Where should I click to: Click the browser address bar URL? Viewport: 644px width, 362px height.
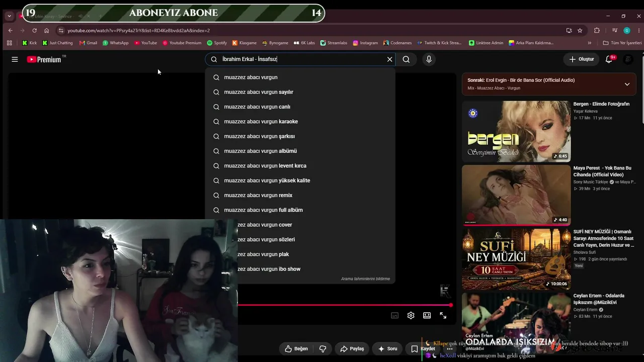(139, 31)
